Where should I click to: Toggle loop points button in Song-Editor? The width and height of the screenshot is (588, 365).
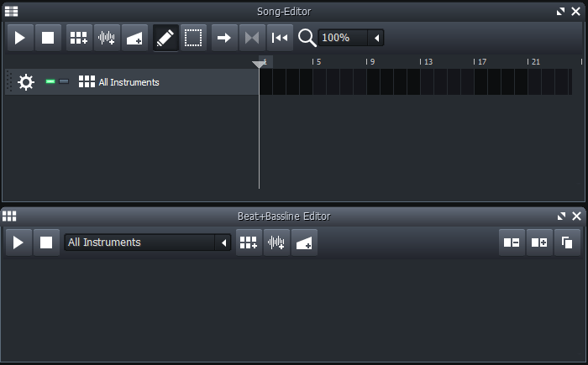(251, 38)
